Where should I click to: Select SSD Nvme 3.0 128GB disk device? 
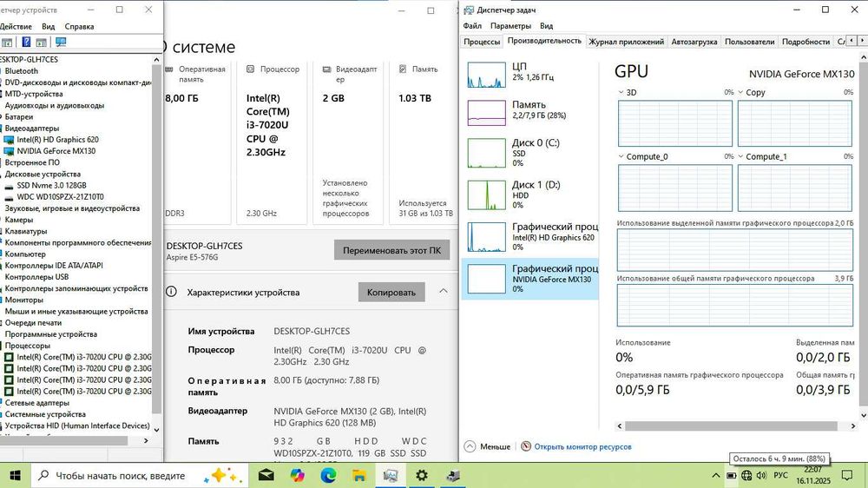click(x=51, y=186)
